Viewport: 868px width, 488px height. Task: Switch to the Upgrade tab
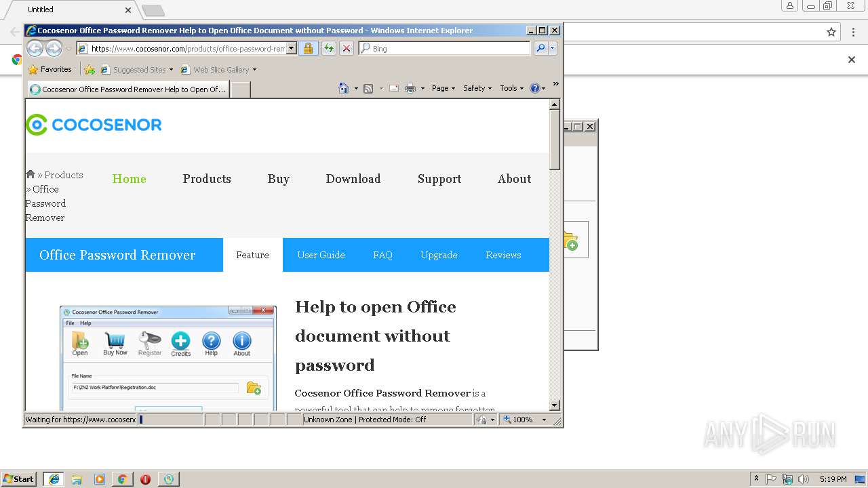tap(439, 255)
